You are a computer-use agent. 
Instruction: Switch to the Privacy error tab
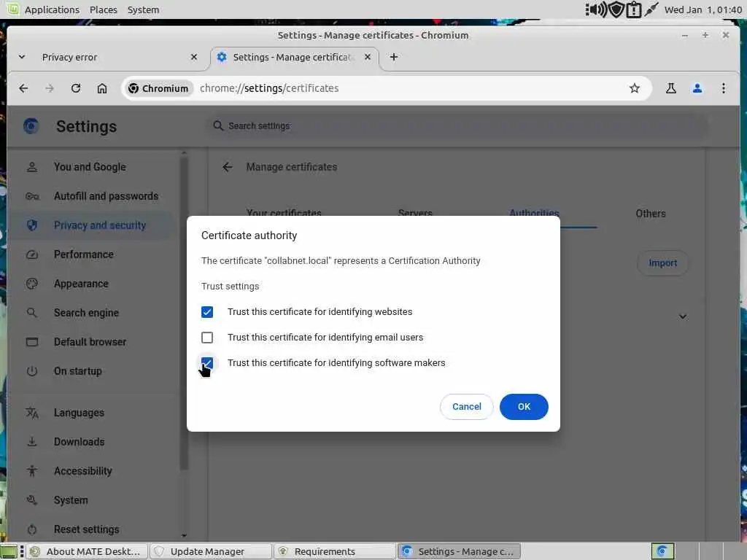(x=115, y=57)
